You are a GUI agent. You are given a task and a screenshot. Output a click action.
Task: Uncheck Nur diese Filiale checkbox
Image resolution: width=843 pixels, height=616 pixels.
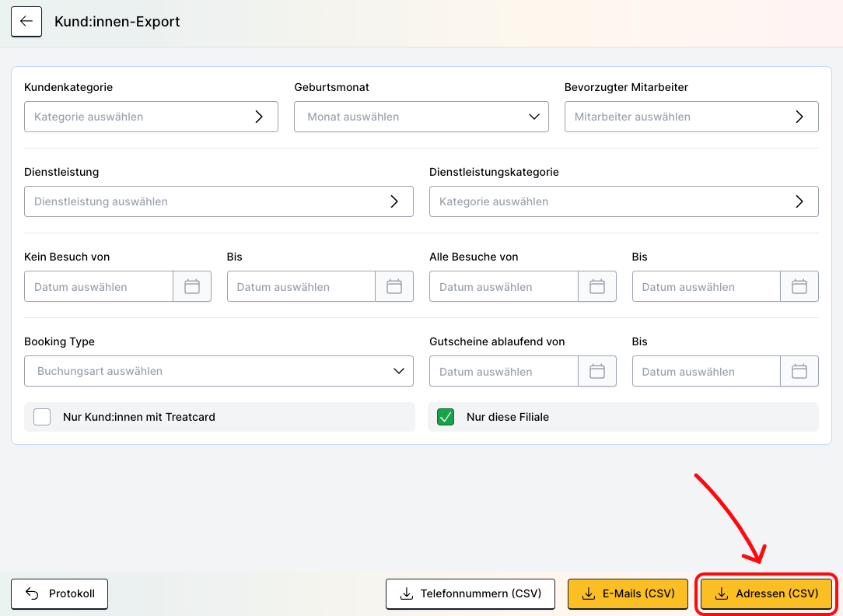(x=446, y=417)
